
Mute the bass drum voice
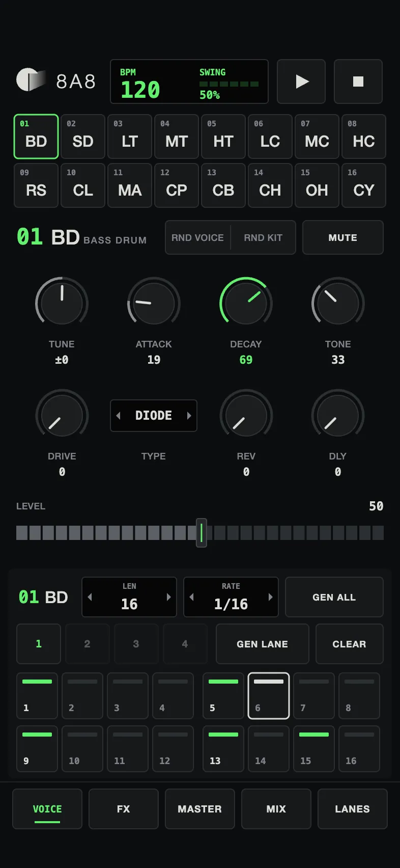343,237
